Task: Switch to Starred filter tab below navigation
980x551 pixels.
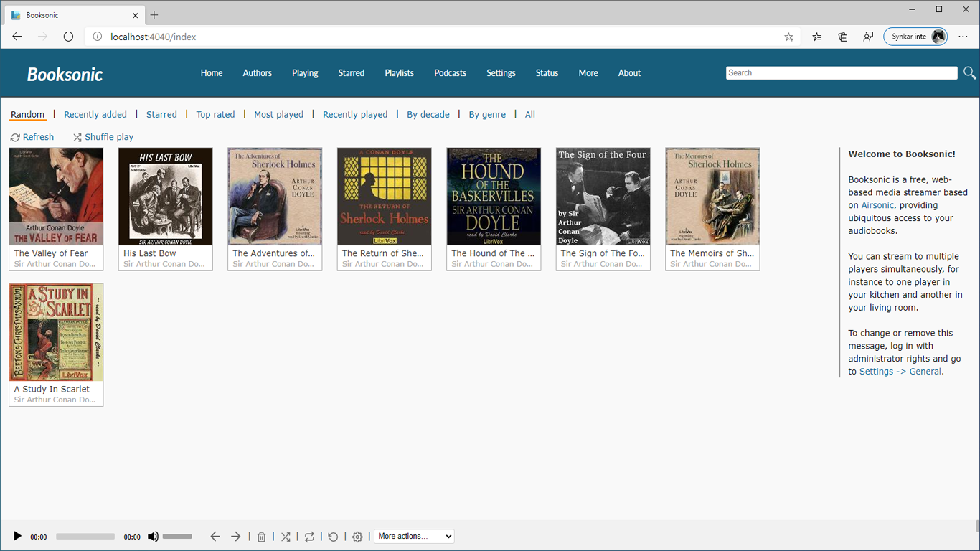Action: coord(161,115)
